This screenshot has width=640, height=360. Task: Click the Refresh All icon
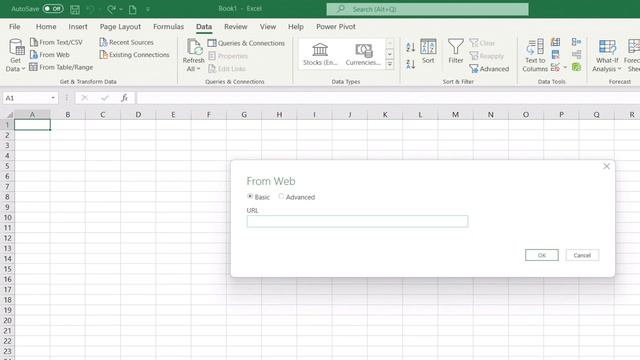(x=194, y=47)
